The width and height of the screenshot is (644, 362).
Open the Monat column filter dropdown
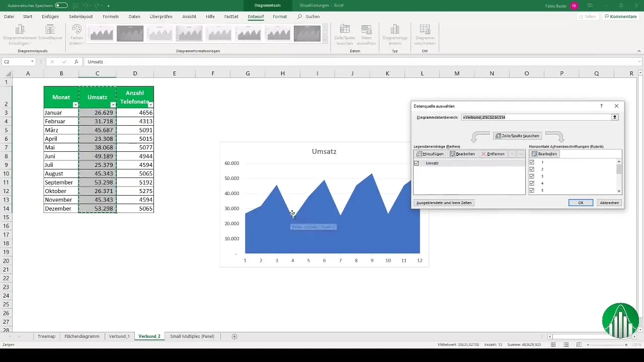tap(75, 105)
